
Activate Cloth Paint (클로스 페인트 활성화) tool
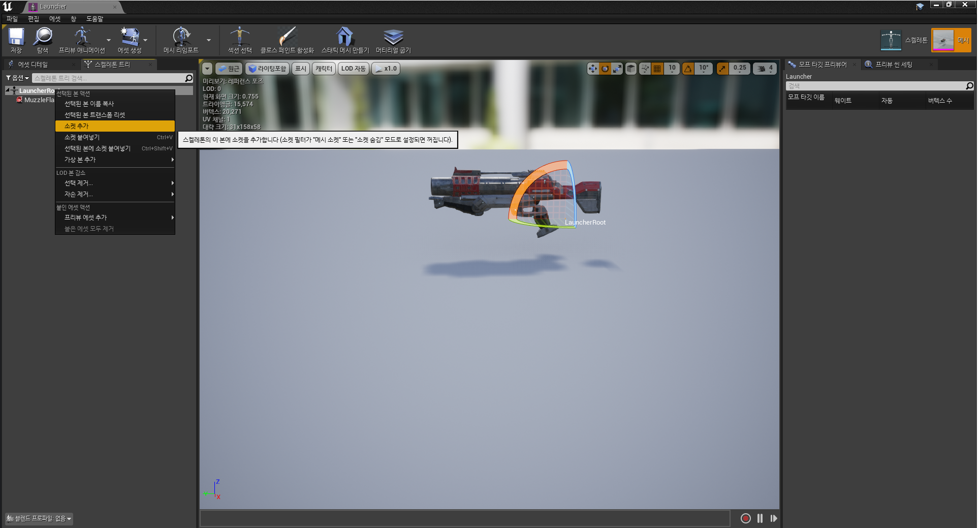pos(287,40)
